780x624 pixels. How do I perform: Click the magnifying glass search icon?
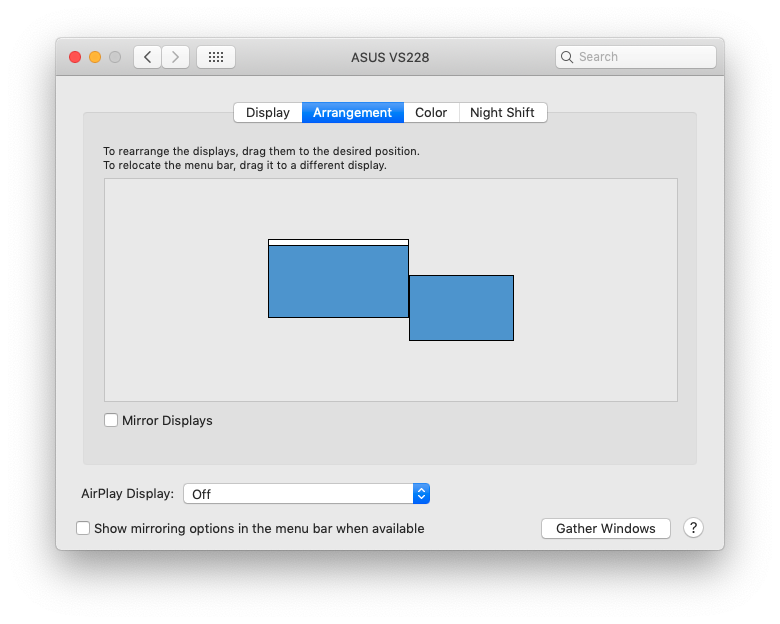point(567,57)
